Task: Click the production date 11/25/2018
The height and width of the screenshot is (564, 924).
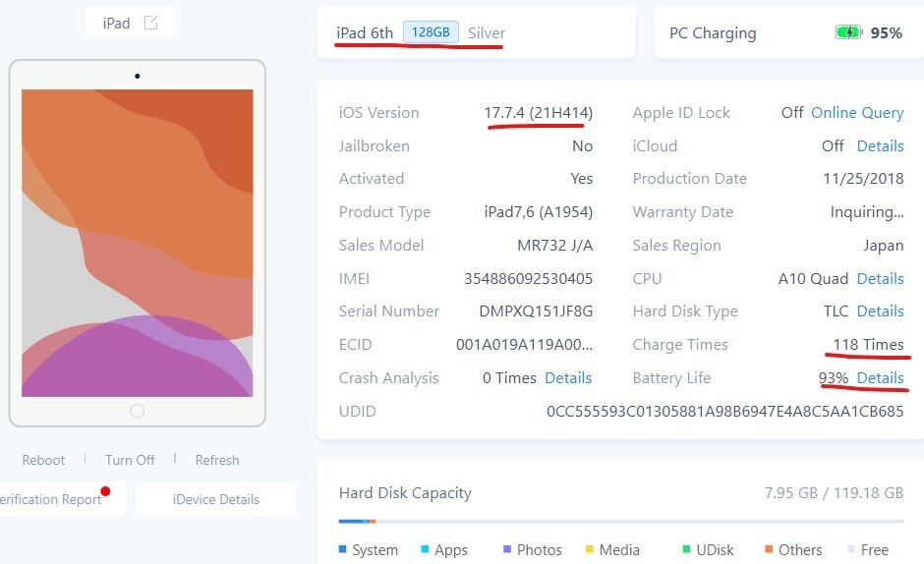Action: [x=863, y=179]
